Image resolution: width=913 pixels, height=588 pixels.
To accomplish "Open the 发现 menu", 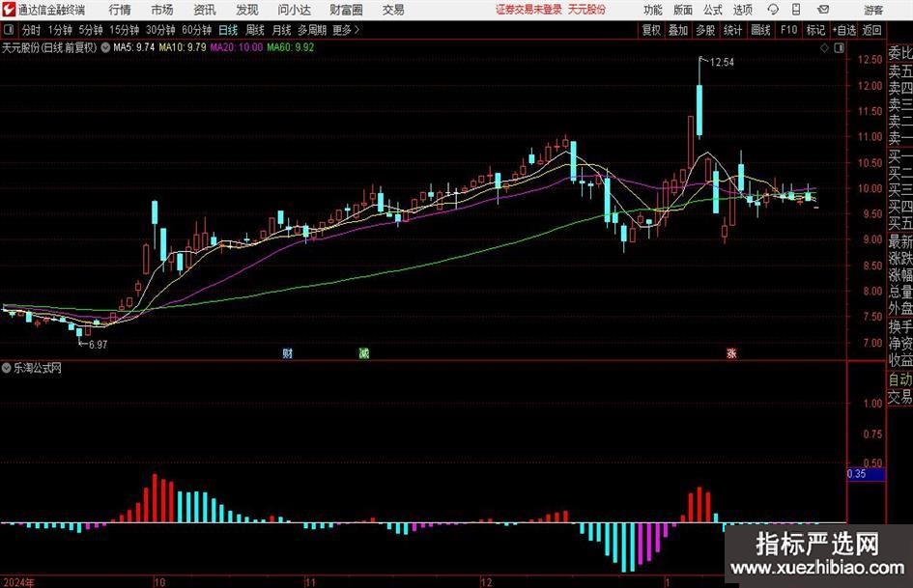I will pyautogui.click(x=247, y=10).
